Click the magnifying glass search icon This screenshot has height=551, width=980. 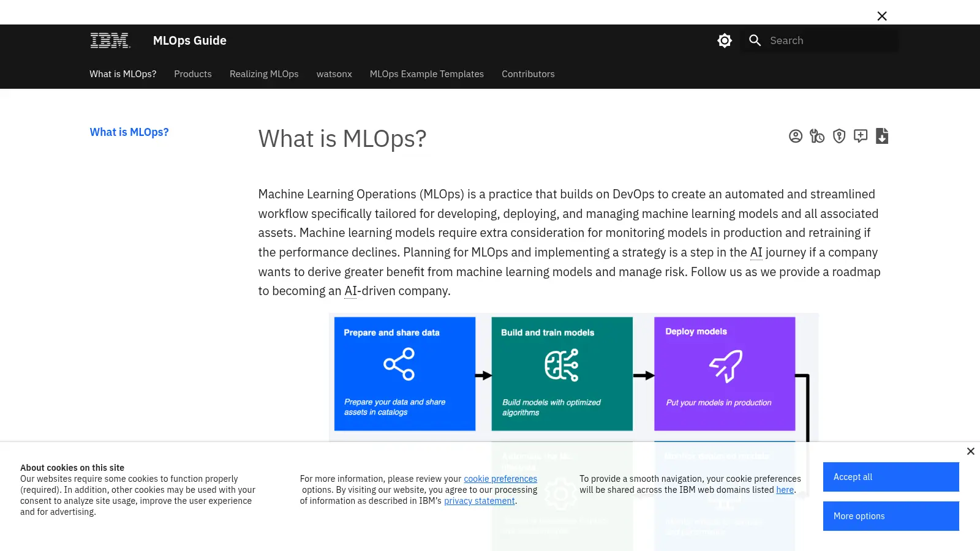click(x=755, y=40)
